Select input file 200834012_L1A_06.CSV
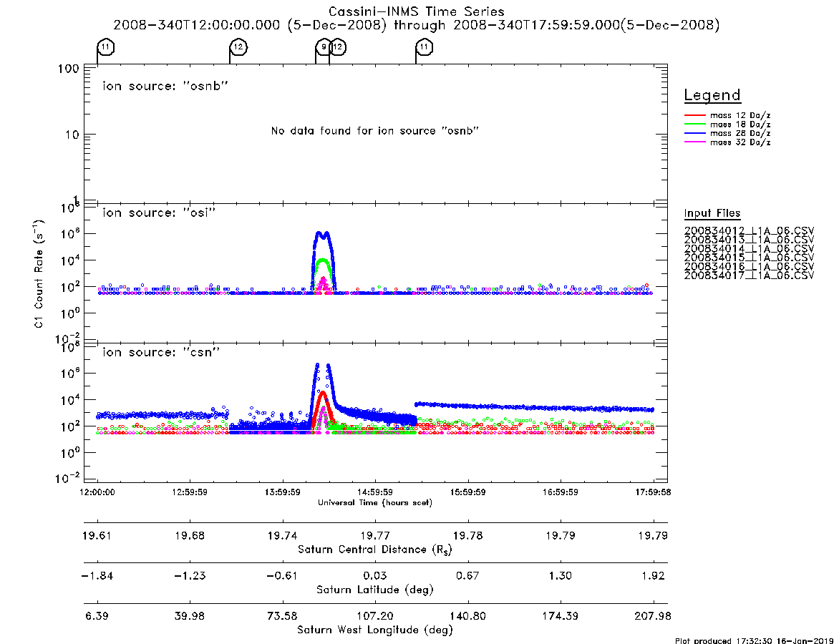Screen dimensions: 834x644 749,231
